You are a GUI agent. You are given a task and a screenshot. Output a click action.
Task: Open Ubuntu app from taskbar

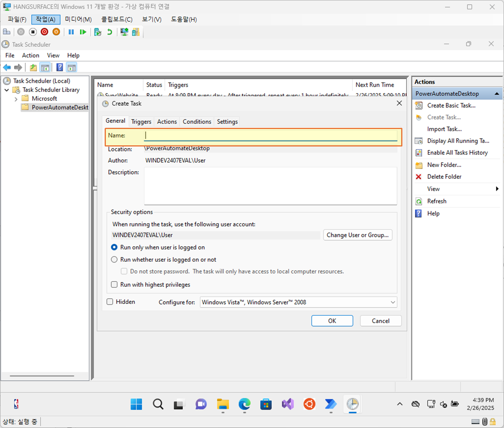click(x=309, y=404)
